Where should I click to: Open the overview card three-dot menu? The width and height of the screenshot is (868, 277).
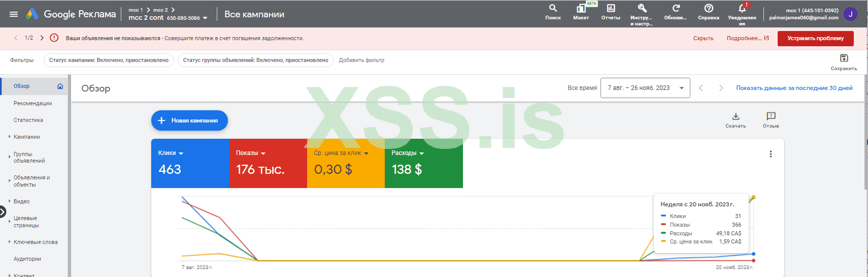point(771,154)
